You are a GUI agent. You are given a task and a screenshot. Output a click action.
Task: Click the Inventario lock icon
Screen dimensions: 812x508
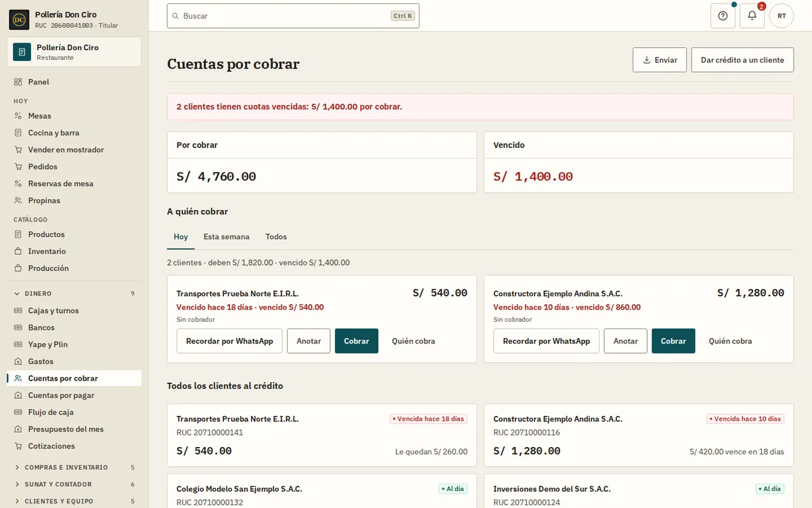tap(18, 251)
